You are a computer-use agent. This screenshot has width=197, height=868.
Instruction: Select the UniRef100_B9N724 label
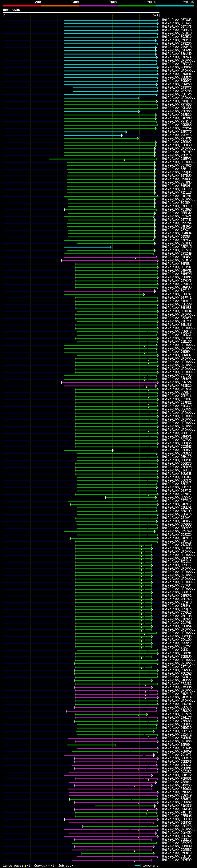177,382
